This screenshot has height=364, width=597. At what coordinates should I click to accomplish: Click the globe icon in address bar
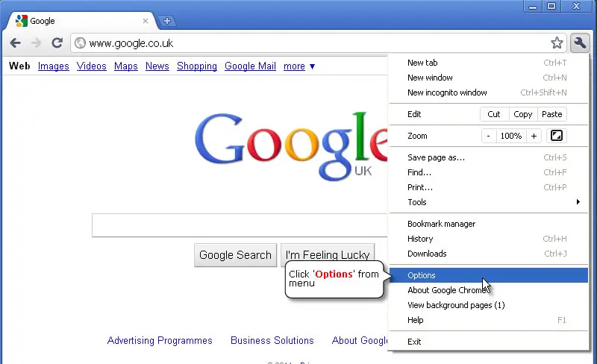80,43
